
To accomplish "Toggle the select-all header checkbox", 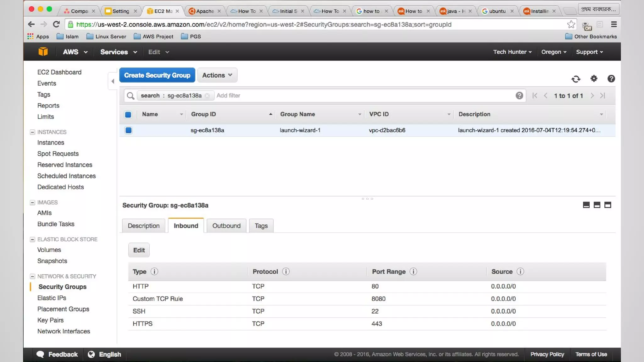I will 128,114.
